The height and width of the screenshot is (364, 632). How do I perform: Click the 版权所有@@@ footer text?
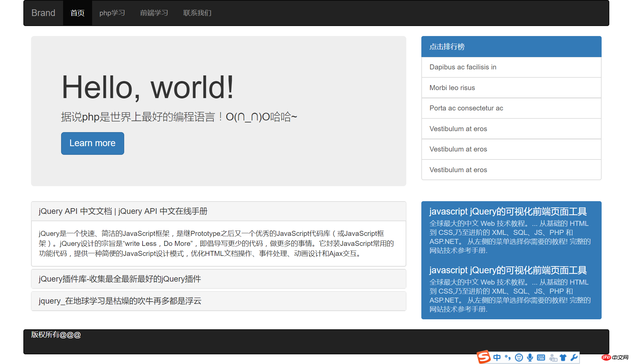tap(56, 335)
